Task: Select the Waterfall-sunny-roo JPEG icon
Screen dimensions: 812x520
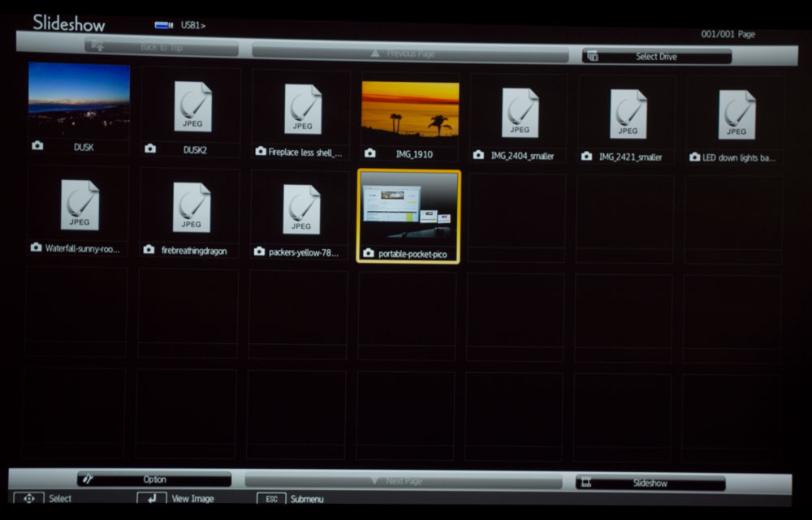Action: 80,205
